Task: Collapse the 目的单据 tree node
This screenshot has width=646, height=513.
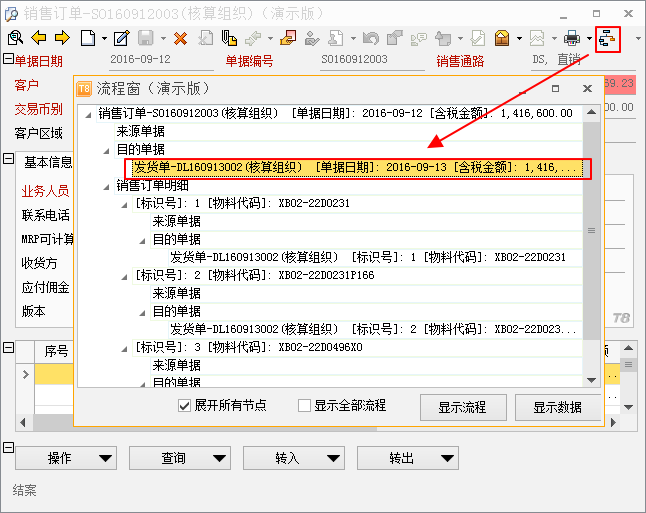Action: (x=107, y=149)
